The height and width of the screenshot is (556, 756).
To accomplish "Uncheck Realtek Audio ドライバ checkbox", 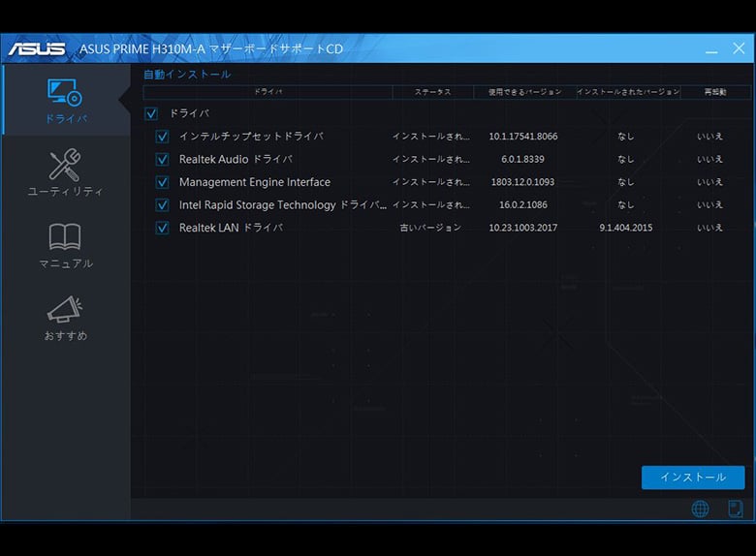I will click(162, 159).
